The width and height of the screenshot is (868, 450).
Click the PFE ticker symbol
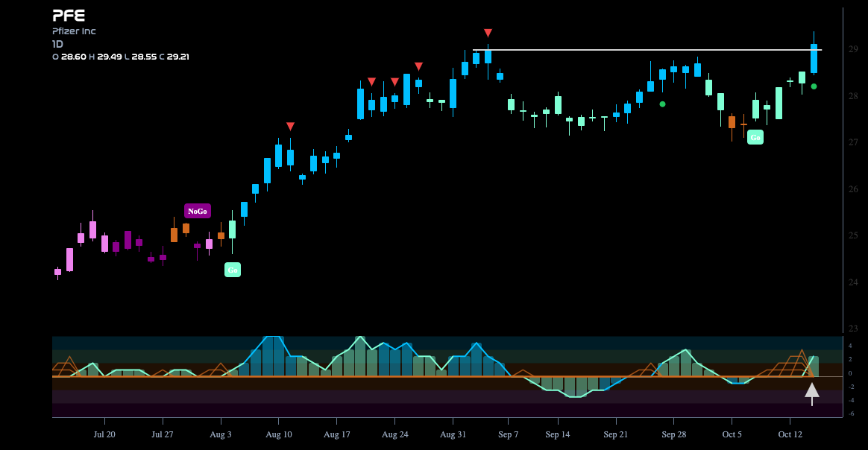69,16
